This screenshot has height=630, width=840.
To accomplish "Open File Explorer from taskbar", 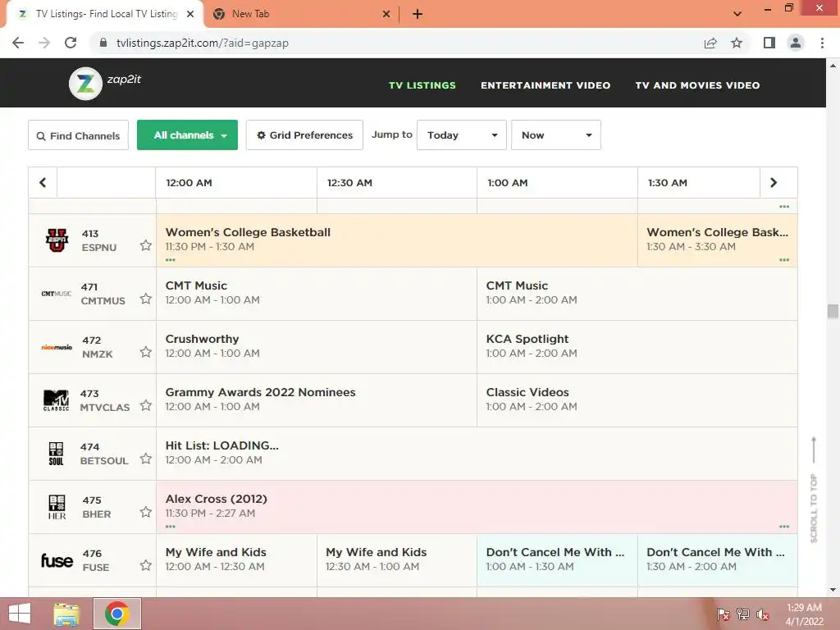I will tap(66, 614).
